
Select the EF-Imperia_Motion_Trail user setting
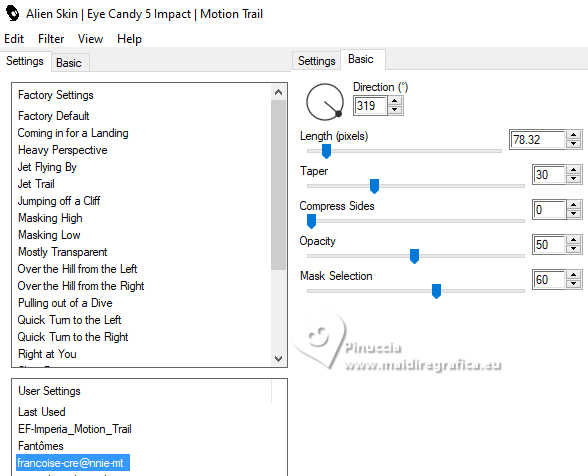point(75,429)
